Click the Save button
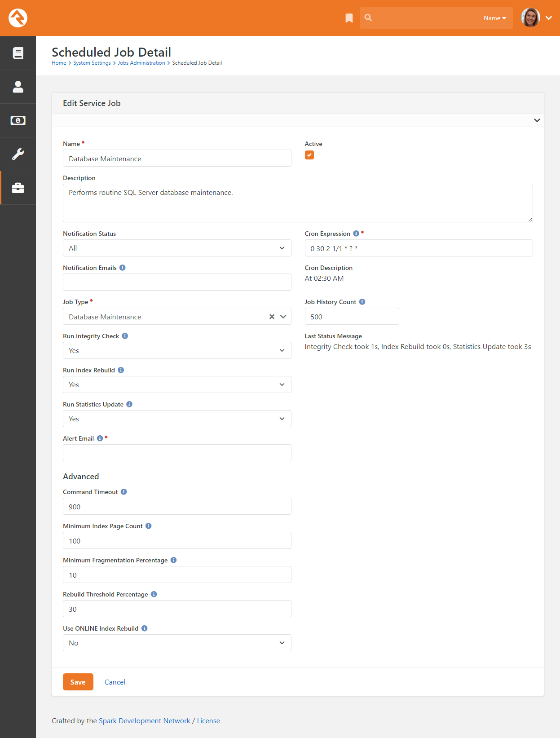560x738 pixels. pyautogui.click(x=78, y=682)
